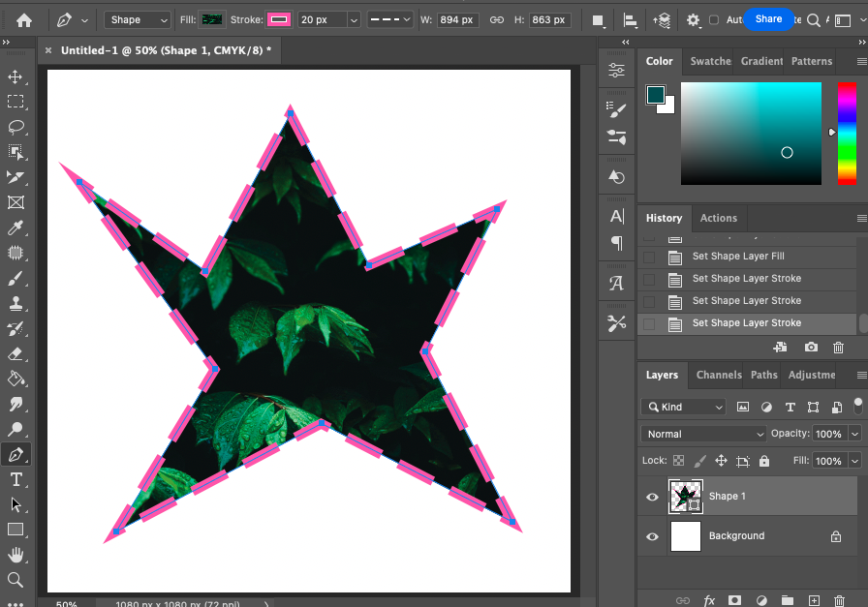Open the Shape tool mode dropdown
This screenshot has width=868, height=607.
(x=139, y=19)
